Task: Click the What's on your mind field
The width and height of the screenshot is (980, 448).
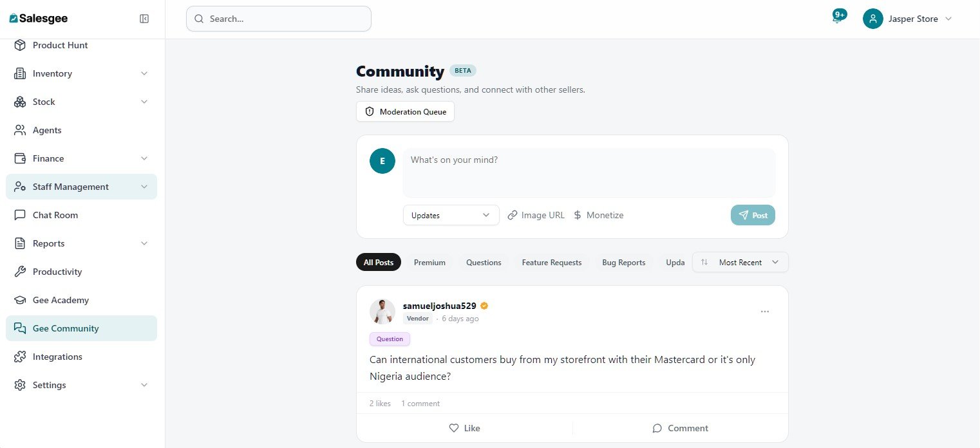Action: click(589, 173)
